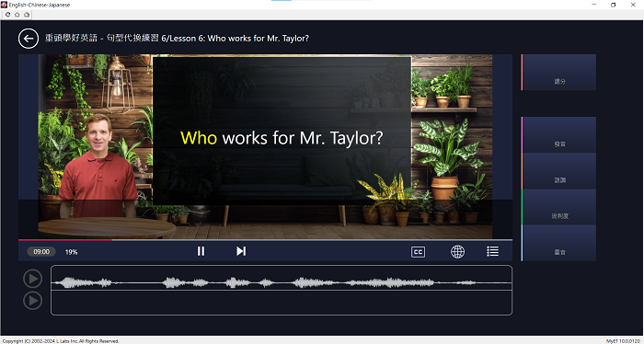Restore the window with maximize button
This screenshot has width=644, height=344.
tap(614, 5)
